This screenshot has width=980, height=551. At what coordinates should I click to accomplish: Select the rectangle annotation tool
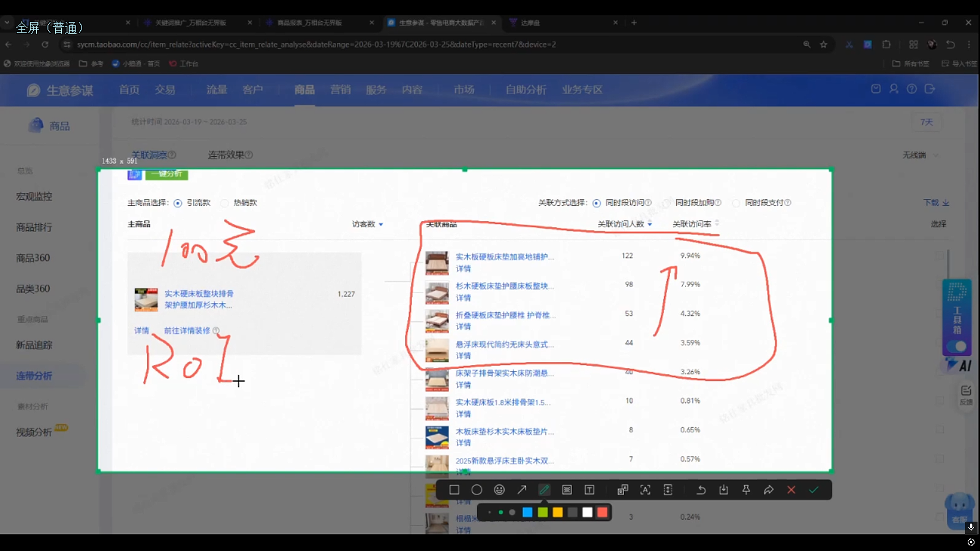pyautogui.click(x=454, y=490)
